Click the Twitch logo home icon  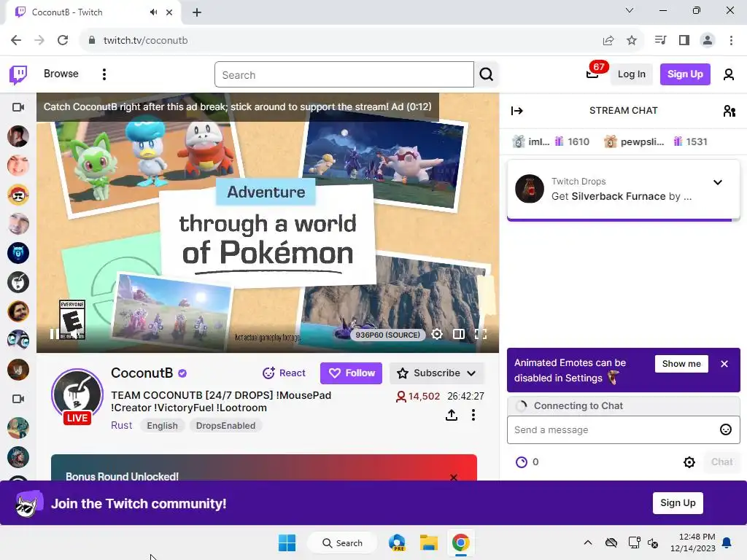click(18, 74)
